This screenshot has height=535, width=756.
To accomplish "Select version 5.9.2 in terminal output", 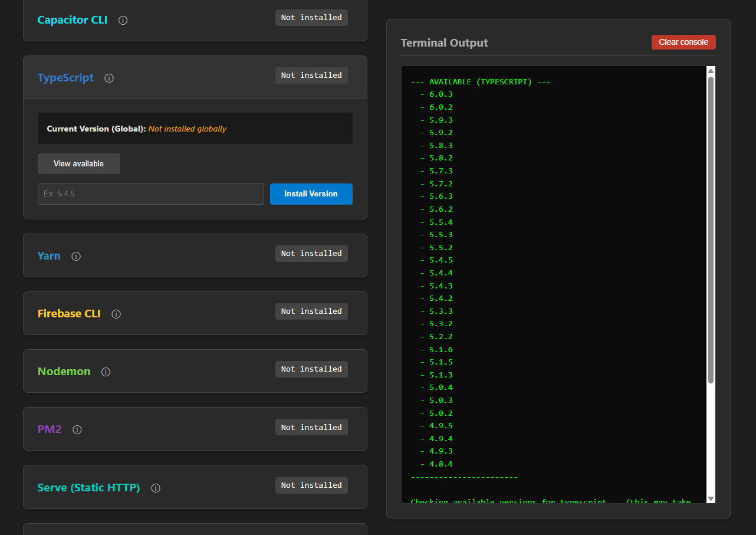I will coord(441,133).
